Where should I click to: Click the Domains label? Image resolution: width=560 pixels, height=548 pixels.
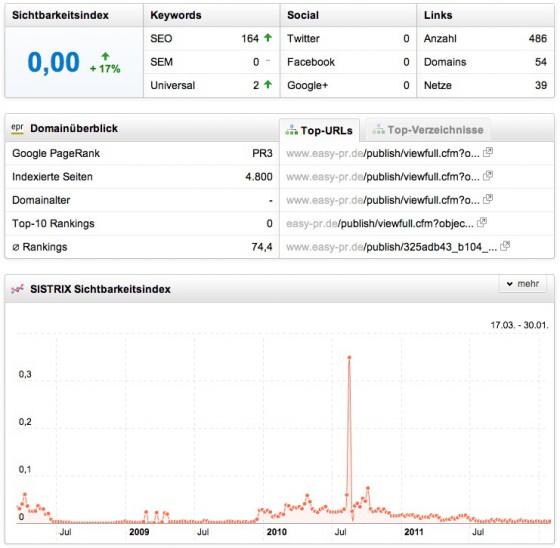[x=445, y=62]
